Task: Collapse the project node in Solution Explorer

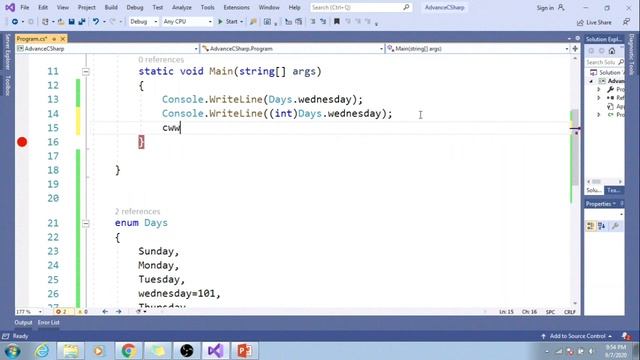Action: tap(591, 81)
